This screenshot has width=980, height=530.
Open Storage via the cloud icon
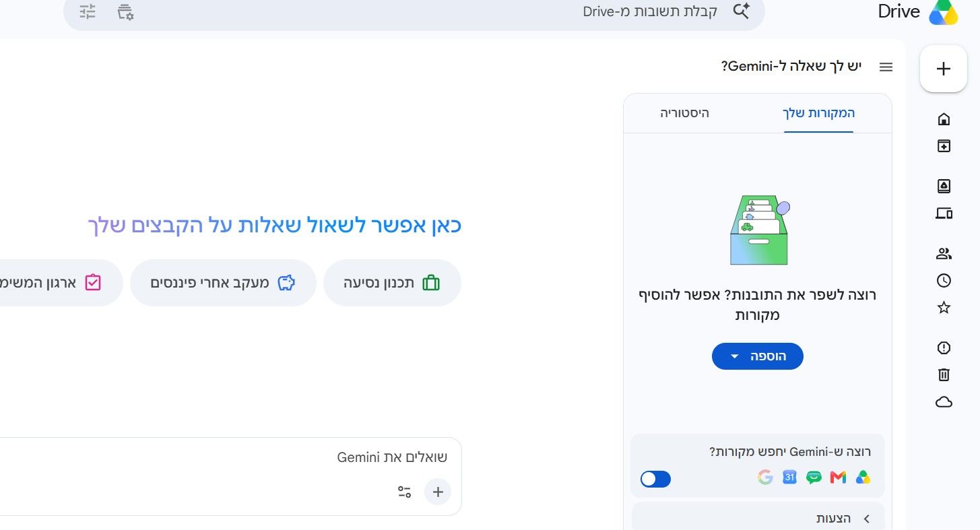944,402
